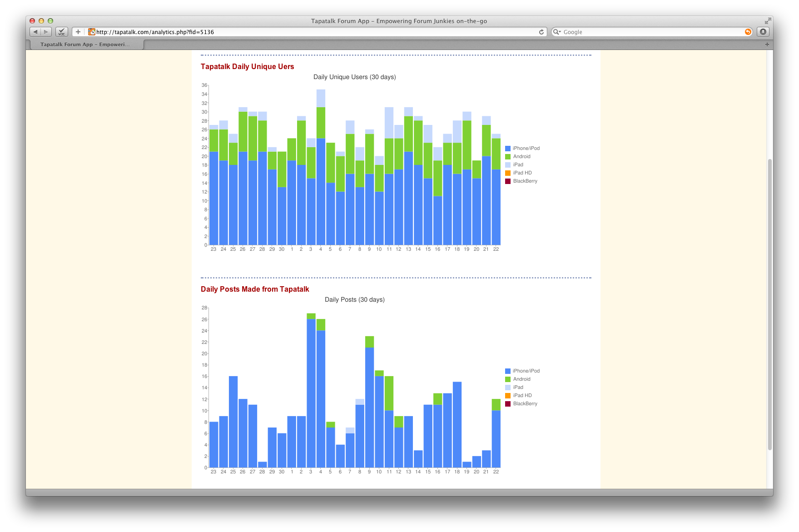This screenshot has height=532, width=799.
Task: Open the Downloads button in toolbar
Action: point(763,32)
